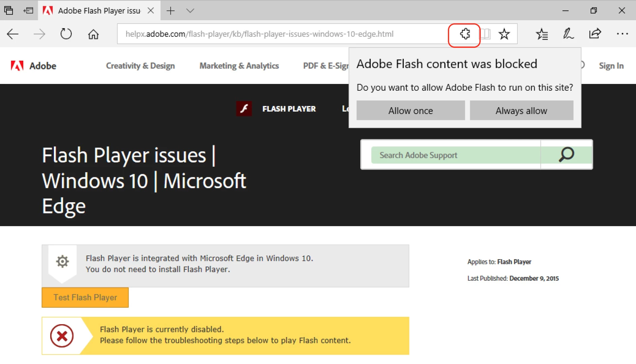Restore down the Edge window

coord(594,10)
